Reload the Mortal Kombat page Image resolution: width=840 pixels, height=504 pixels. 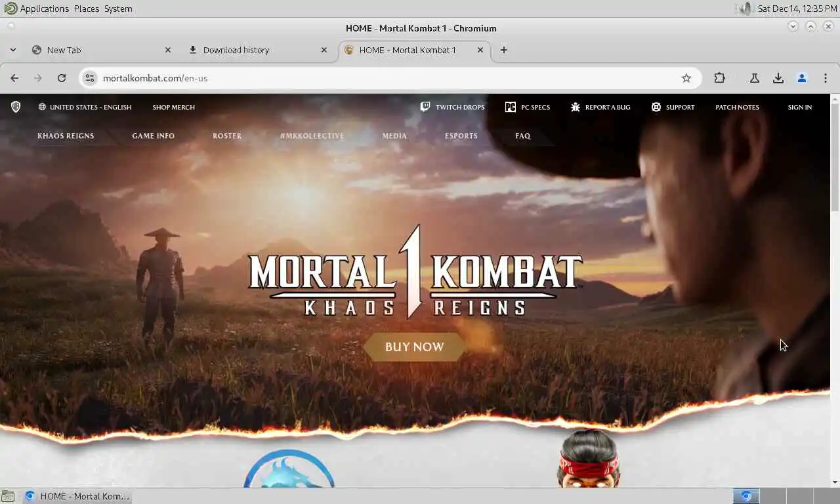click(x=62, y=78)
